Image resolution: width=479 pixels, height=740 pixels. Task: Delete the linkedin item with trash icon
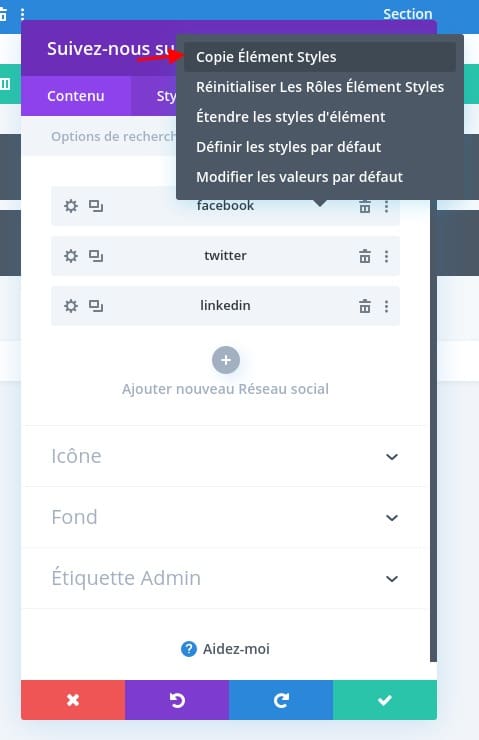365,306
